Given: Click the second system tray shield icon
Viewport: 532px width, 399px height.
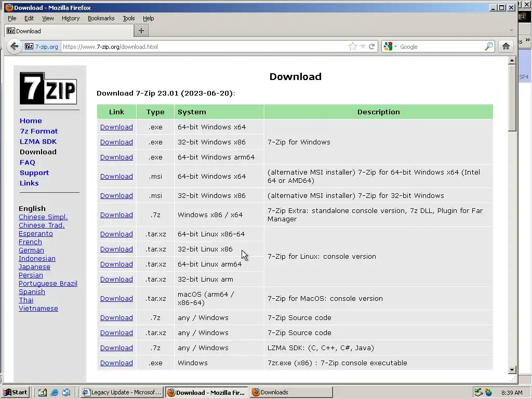Looking at the screenshot, I should point(488,393).
